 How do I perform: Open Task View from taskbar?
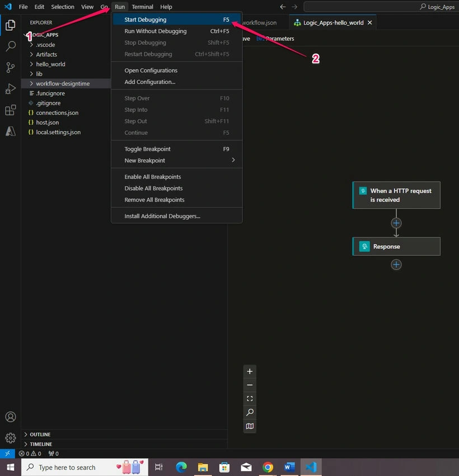(x=158, y=467)
